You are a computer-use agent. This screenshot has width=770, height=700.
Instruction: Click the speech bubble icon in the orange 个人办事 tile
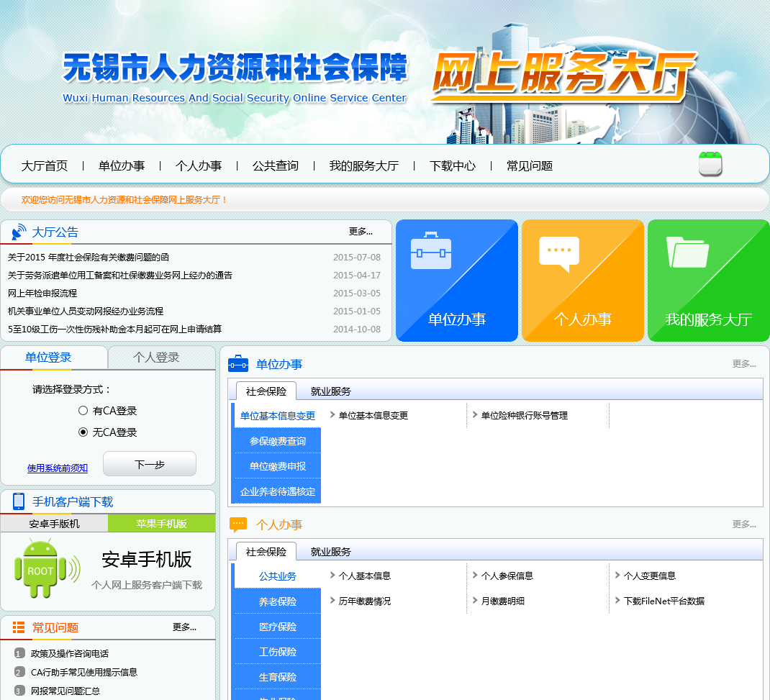(x=559, y=254)
